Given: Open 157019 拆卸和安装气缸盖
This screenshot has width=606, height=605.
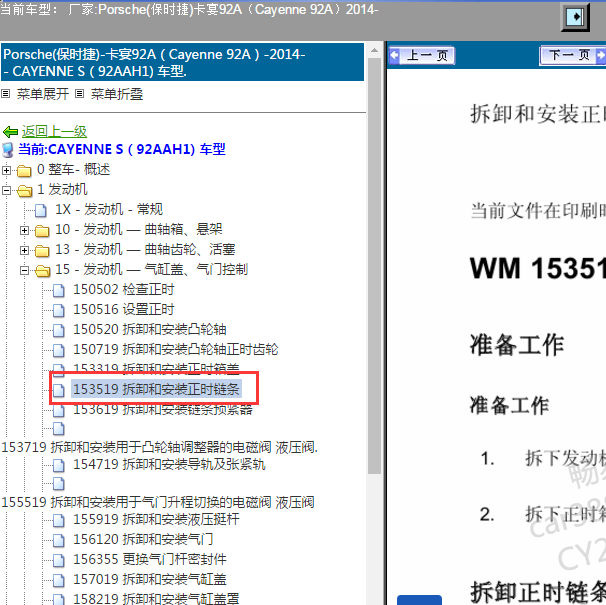Looking at the screenshot, I should 150,580.
